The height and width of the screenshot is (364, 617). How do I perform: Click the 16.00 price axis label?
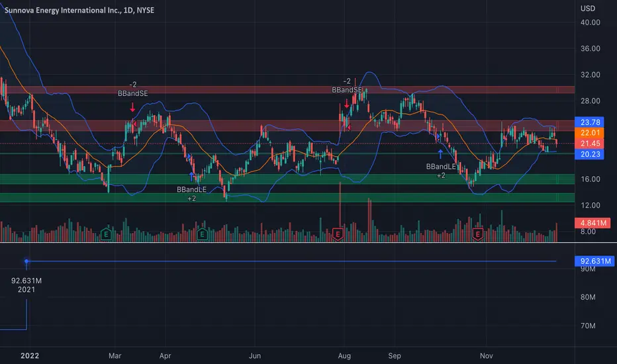[591, 179]
